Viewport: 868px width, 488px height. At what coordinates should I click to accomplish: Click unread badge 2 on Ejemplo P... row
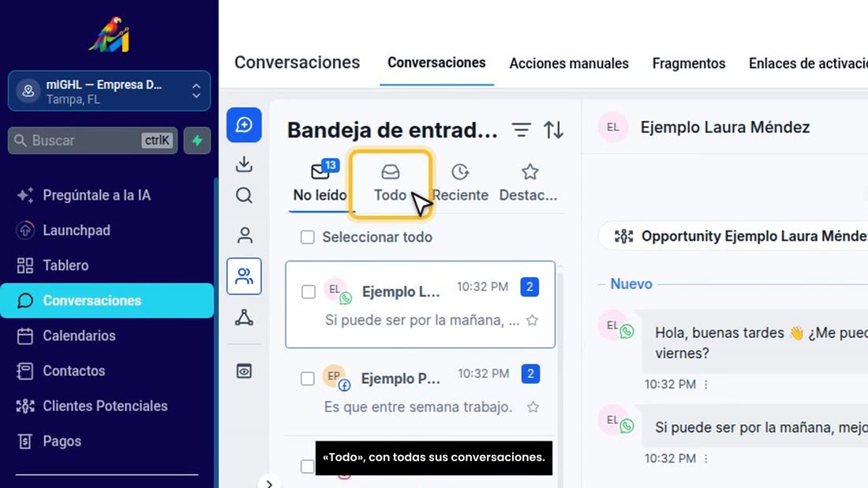(x=530, y=374)
